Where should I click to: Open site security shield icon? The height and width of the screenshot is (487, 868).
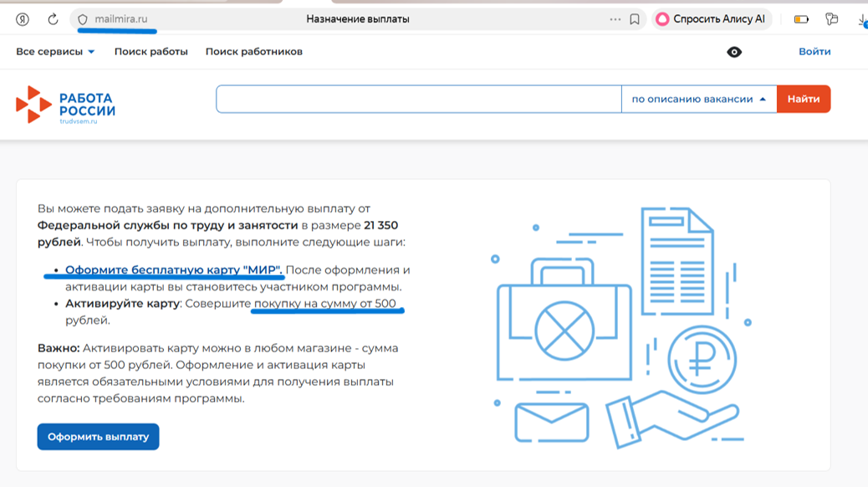(x=83, y=19)
